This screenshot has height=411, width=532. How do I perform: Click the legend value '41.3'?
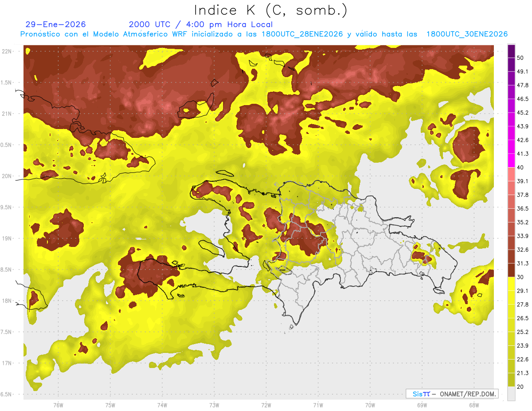523,154
